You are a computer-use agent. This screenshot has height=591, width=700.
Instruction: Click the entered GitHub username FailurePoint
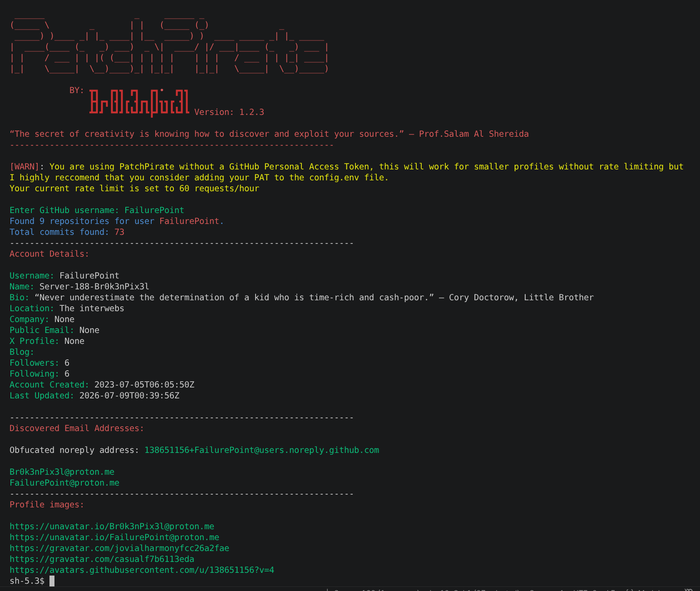pos(154,210)
